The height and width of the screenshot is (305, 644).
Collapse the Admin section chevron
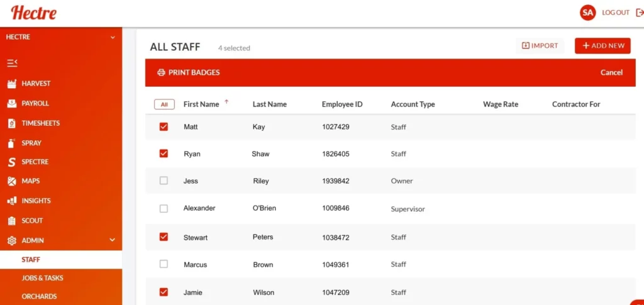click(113, 240)
